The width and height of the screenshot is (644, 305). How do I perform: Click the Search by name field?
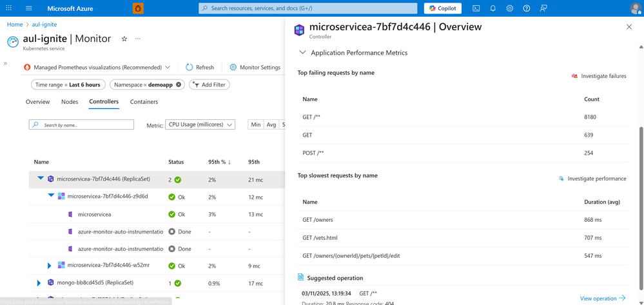tap(81, 124)
